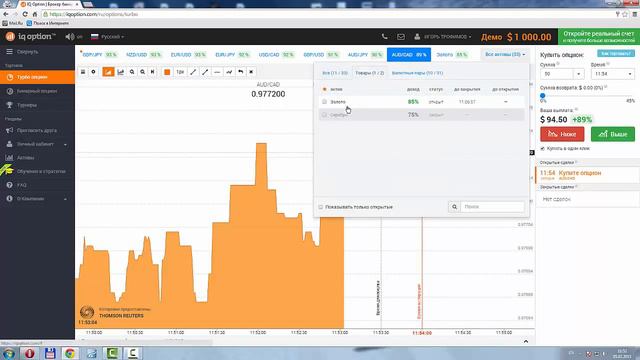The image size is (640, 360).
Task: Collapse sidebar with hamburger Свернуть
Action: pos(22,52)
